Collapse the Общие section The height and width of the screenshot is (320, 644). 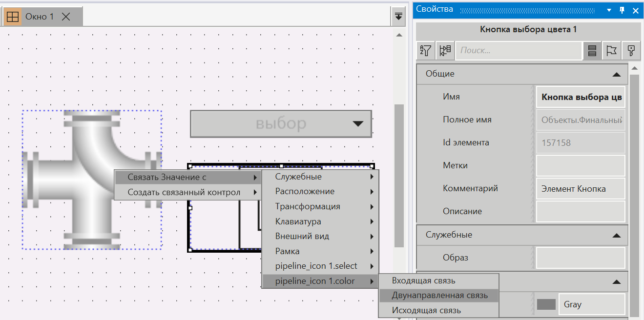pyautogui.click(x=616, y=74)
